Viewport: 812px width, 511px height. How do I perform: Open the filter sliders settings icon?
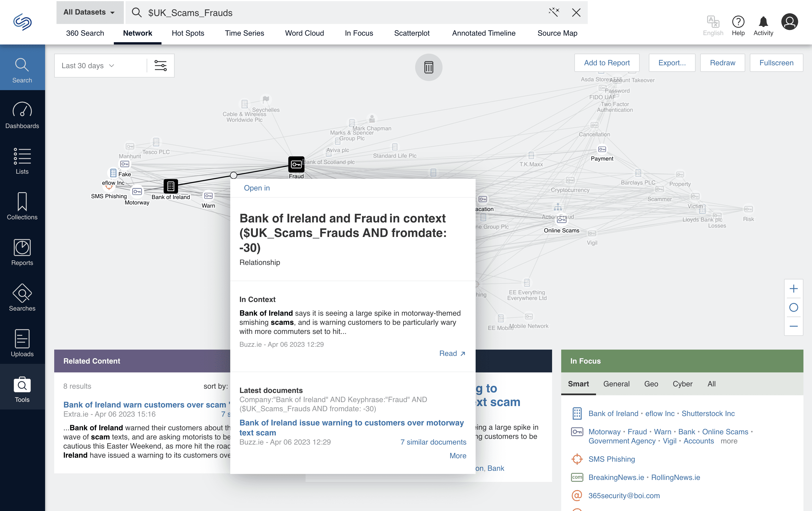(161, 65)
